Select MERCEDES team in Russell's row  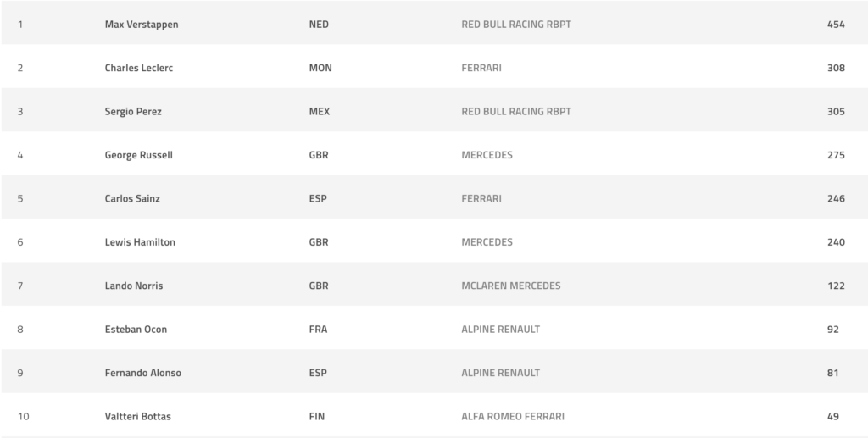click(487, 155)
